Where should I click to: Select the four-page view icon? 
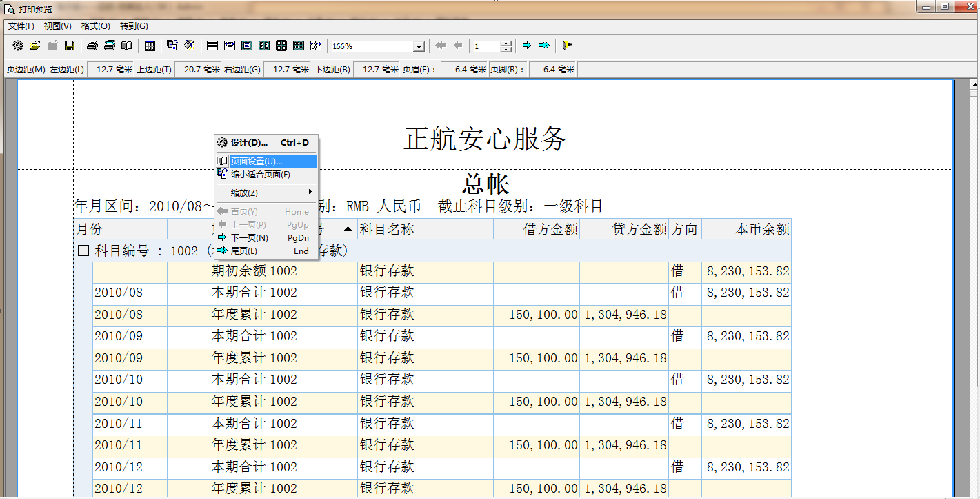tap(281, 46)
